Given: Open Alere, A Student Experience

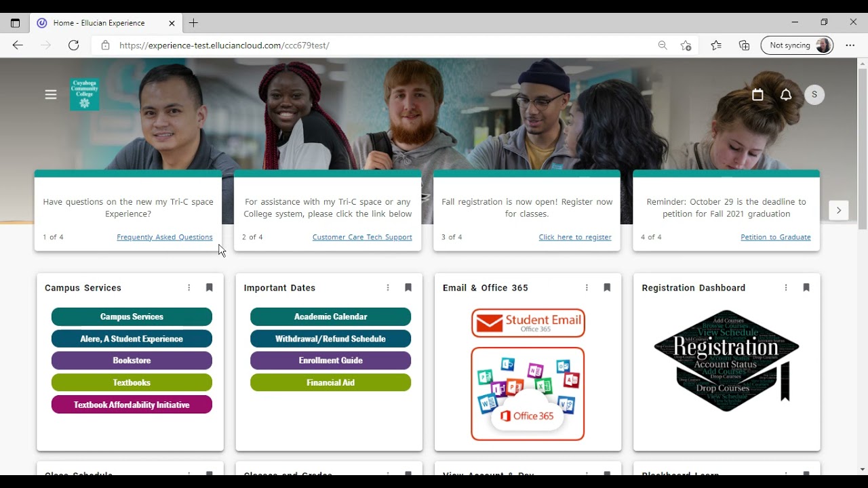Looking at the screenshot, I should point(132,339).
